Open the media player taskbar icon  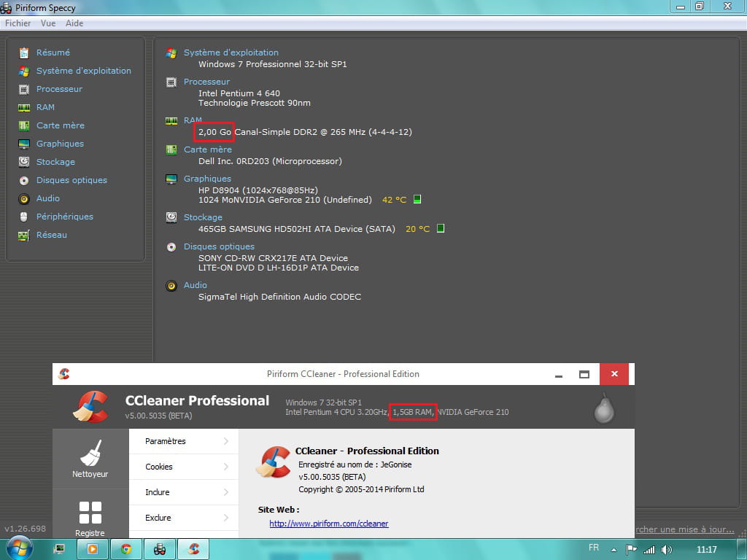click(93, 549)
